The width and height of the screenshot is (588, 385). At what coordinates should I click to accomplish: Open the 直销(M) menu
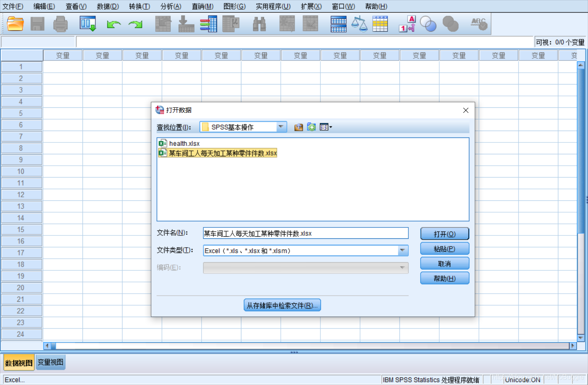[x=202, y=6]
